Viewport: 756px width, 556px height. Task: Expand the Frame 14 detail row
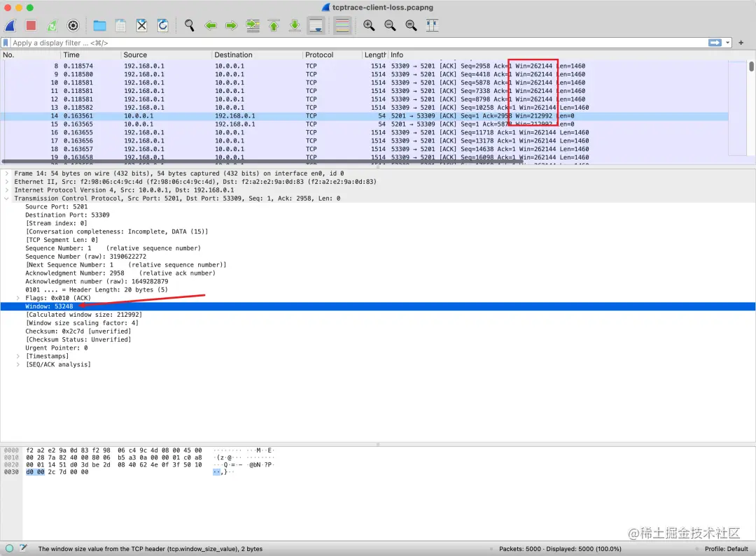pos(7,173)
